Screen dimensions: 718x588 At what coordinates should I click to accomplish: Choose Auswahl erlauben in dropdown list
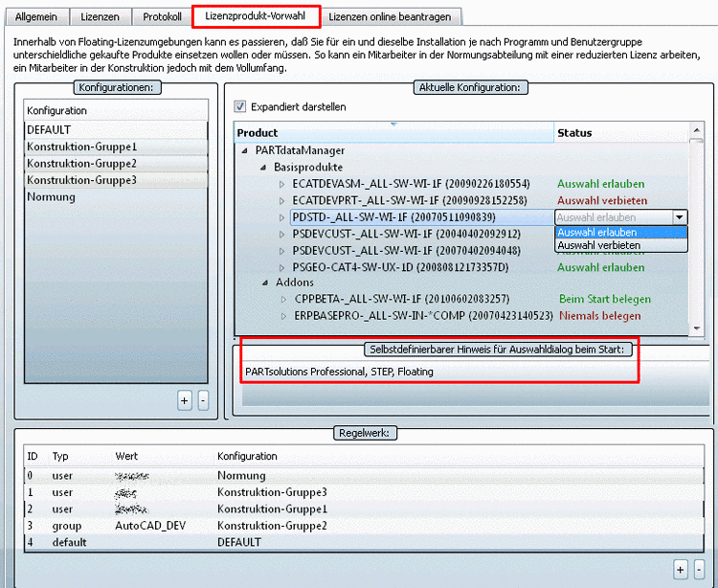621,232
